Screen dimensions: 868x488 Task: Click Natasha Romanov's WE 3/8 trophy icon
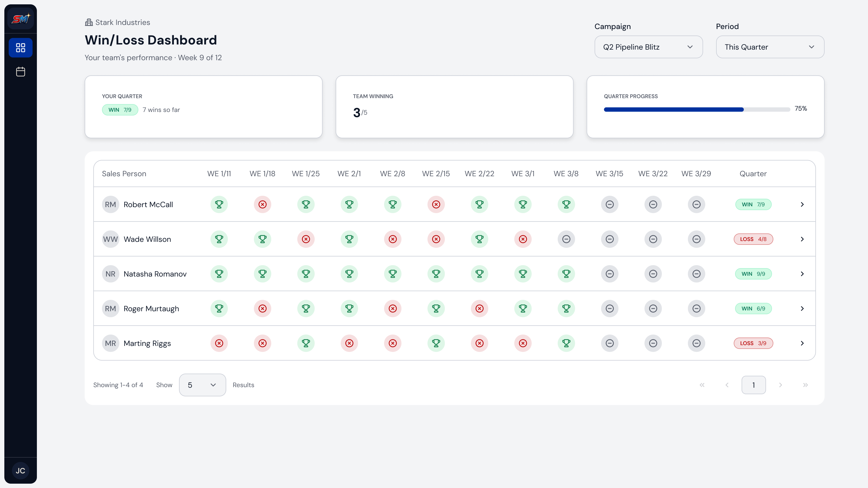coord(566,274)
